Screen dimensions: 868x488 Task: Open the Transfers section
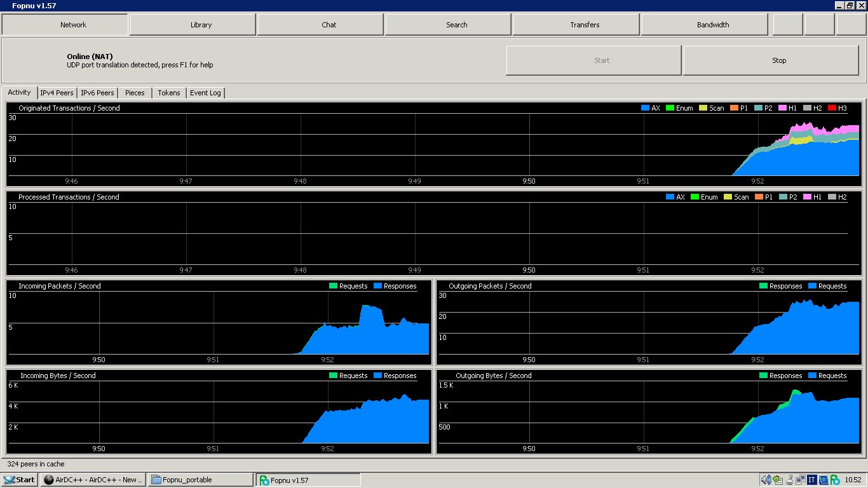point(576,25)
